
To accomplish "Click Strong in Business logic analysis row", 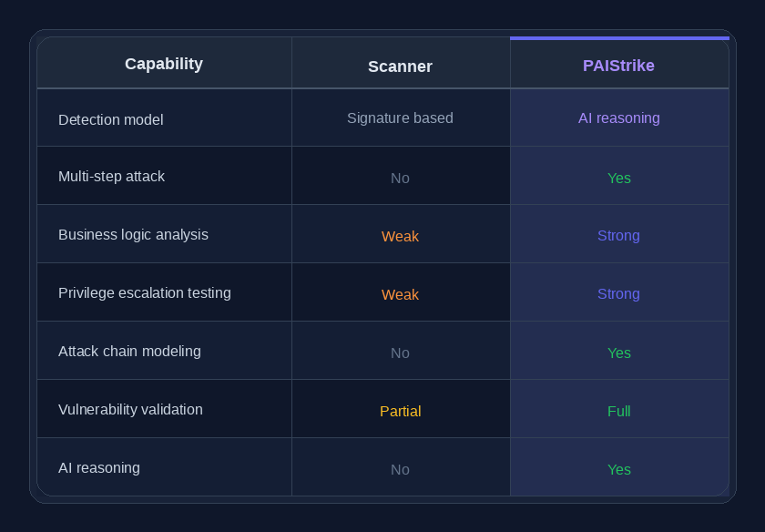I will point(618,235).
